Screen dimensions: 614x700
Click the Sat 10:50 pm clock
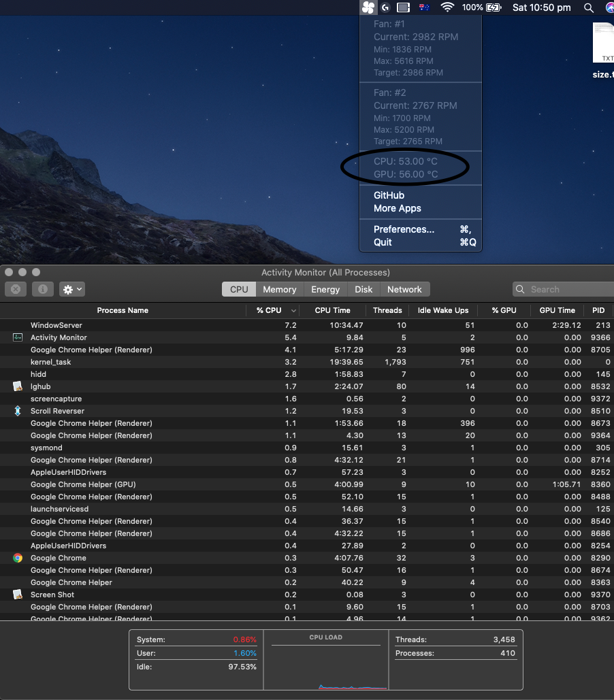pos(541,7)
